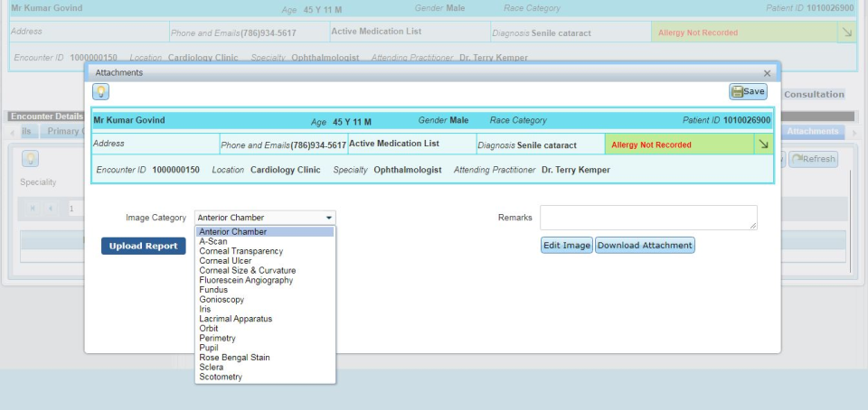
Task: Go to previous page pager icon
Action: 51,209
